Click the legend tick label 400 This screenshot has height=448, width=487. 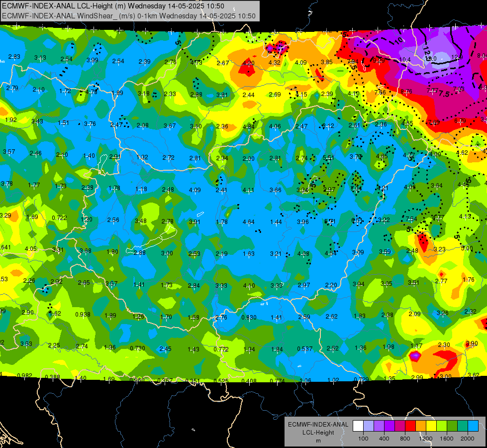384,439
